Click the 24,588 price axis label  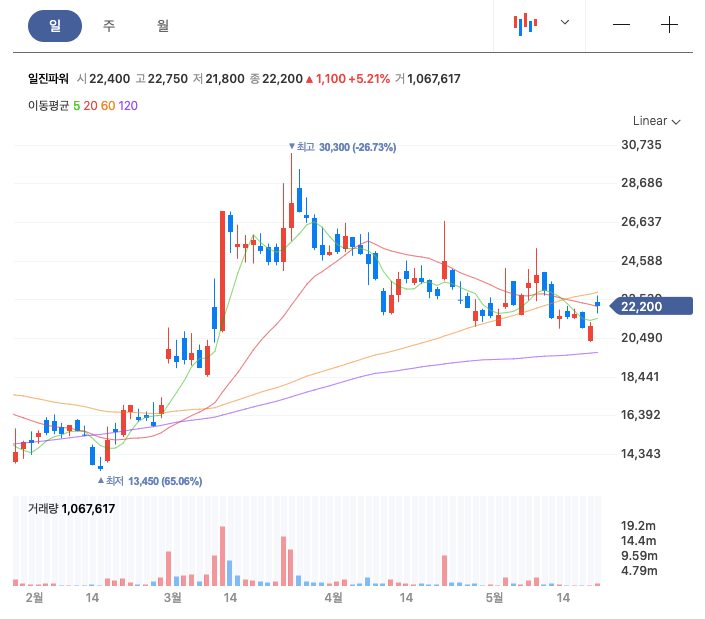click(x=642, y=261)
